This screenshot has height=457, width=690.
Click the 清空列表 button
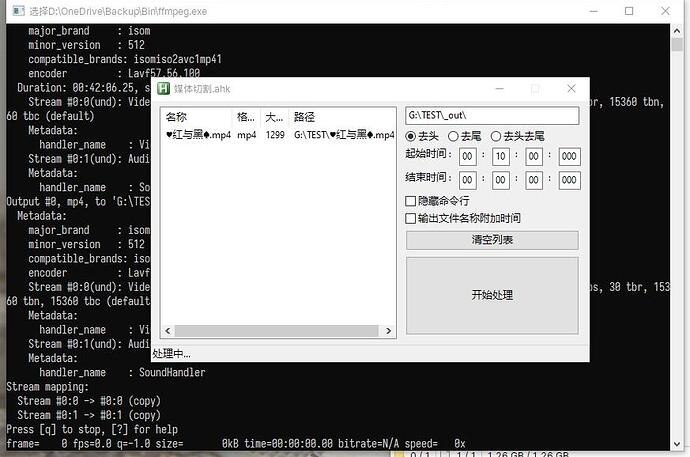492,240
